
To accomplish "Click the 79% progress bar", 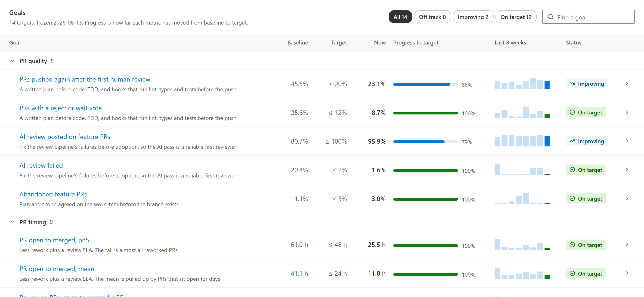I will point(425,142).
